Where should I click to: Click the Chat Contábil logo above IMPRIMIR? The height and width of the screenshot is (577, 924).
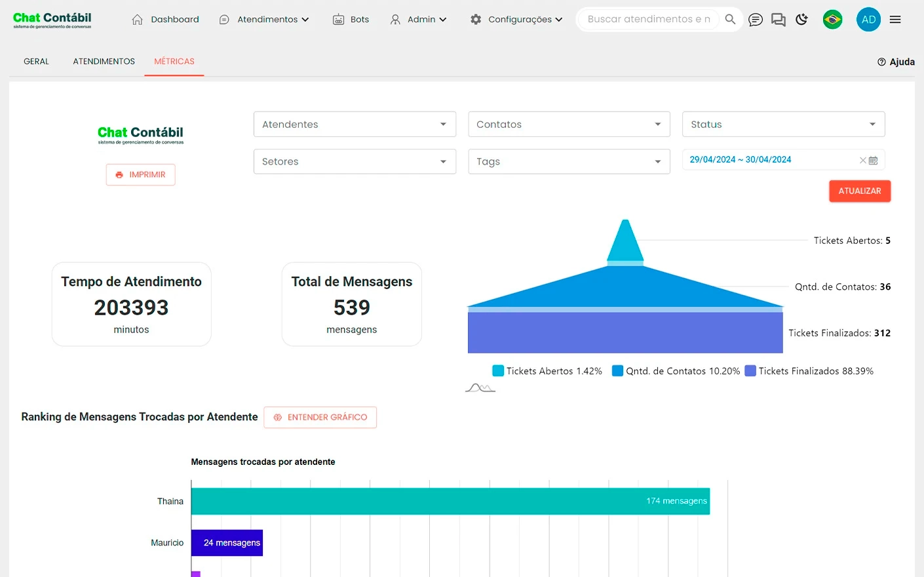click(x=140, y=135)
